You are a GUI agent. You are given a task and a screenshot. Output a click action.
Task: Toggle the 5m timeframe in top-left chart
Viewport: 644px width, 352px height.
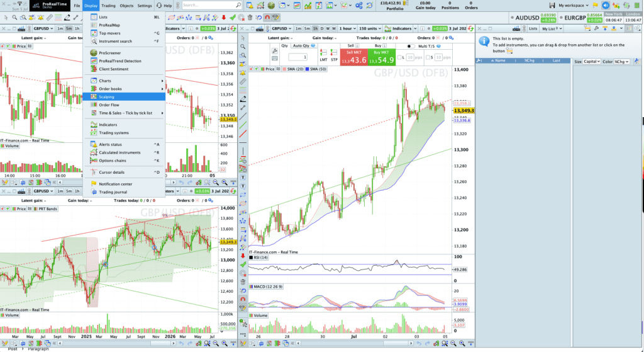click(x=68, y=28)
